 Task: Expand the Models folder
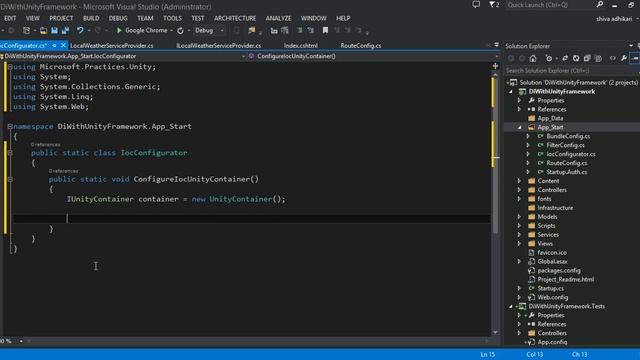pyautogui.click(x=520, y=217)
